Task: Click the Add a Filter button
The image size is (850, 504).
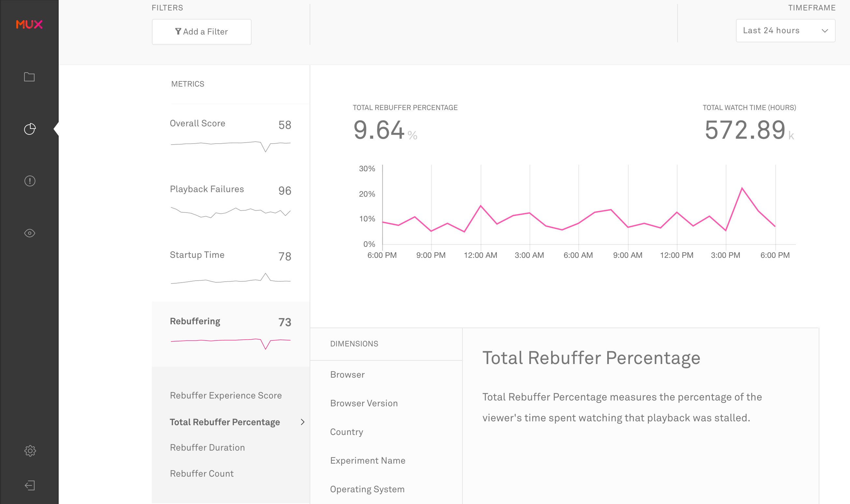Action: click(201, 32)
